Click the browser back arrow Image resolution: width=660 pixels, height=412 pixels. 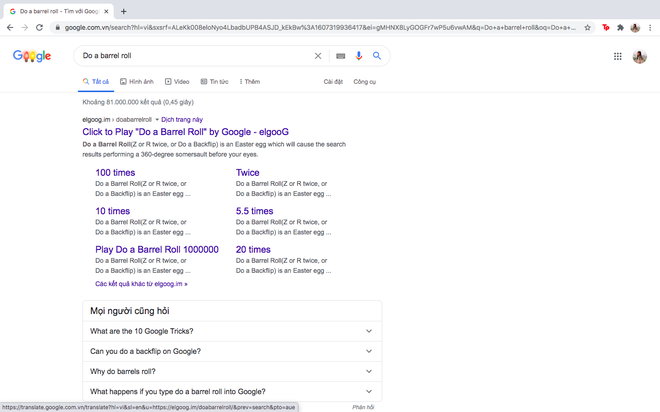click(x=10, y=28)
